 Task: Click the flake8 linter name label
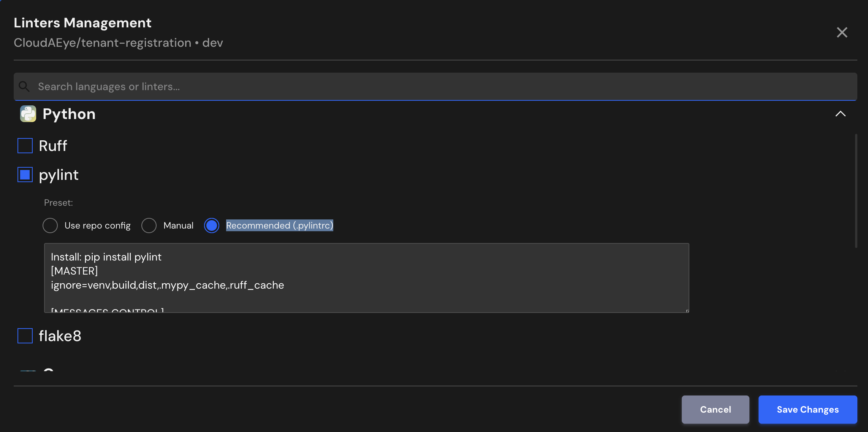tap(60, 336)
